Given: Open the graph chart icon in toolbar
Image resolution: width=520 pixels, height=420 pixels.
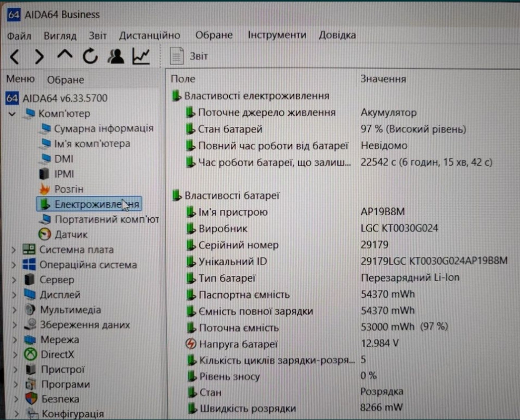Looking at the screenshot, I should [x=141, y=56].
